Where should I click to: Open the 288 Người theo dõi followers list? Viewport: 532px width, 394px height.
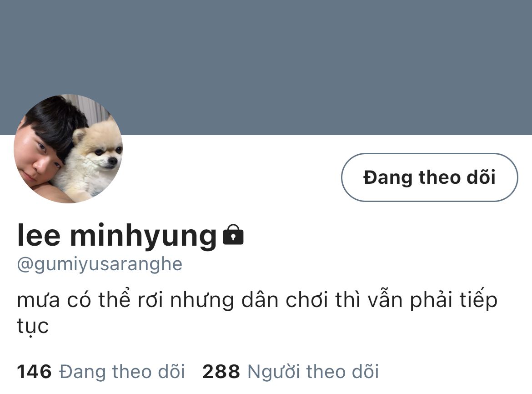pos(291,371)
